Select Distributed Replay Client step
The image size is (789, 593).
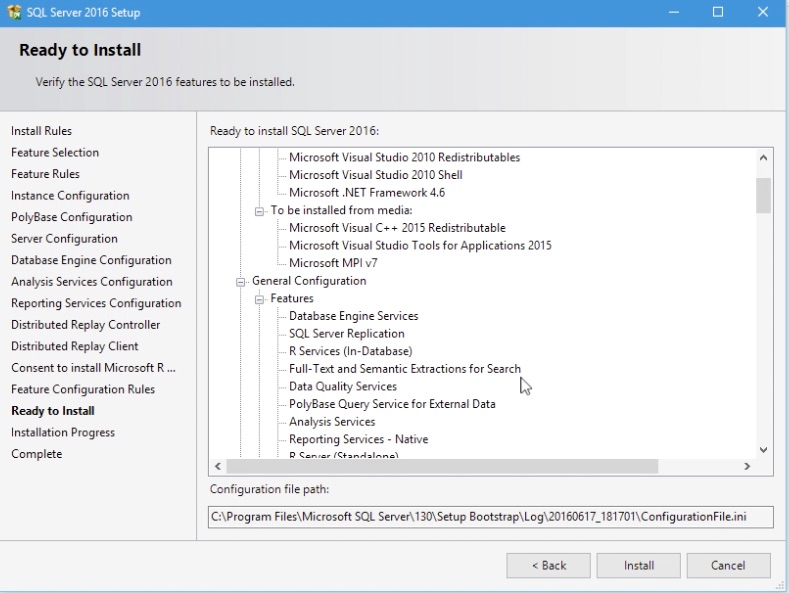(x=74, y=347)
